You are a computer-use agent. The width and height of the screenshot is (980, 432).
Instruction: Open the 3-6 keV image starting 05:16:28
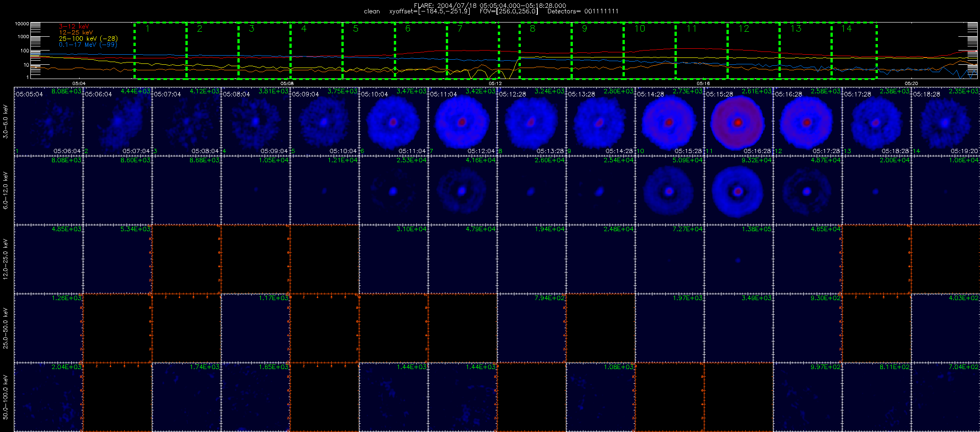(x=807, y=121)
